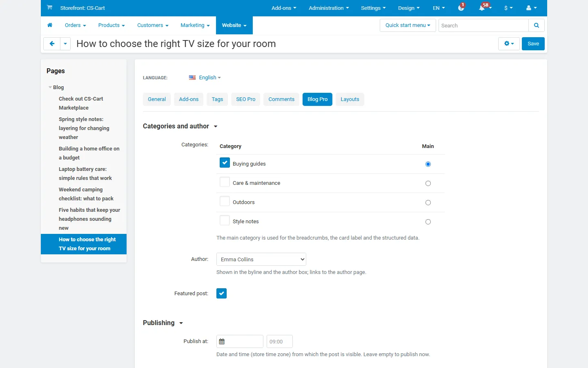Click the Save button
Image resolution: width=588 pixels, height=368 pixels.
point(533,44)
